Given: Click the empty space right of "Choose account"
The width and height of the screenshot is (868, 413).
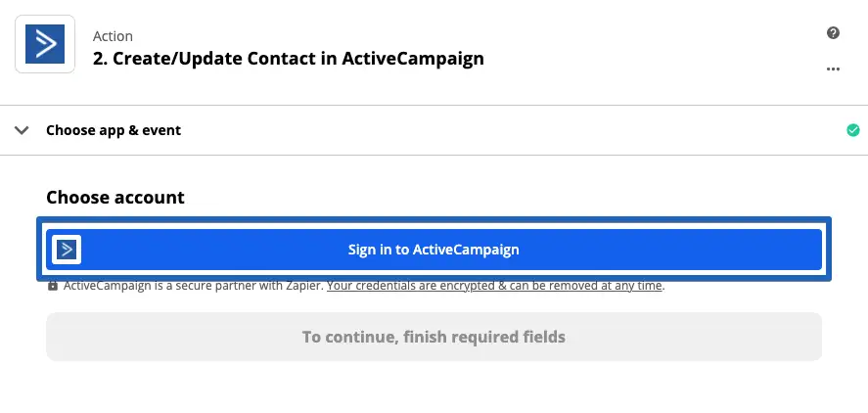Looking at the screenshot, I should point(509,197).
